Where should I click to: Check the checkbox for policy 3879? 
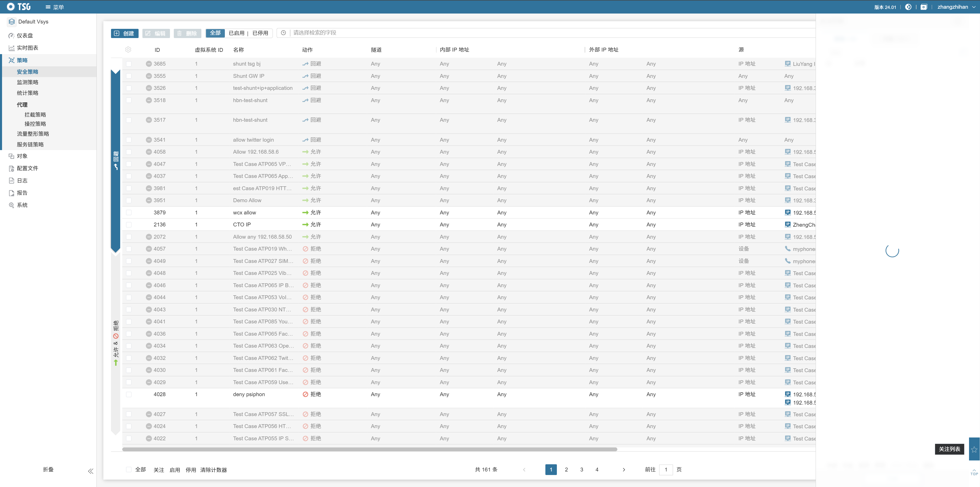point(129,213)
